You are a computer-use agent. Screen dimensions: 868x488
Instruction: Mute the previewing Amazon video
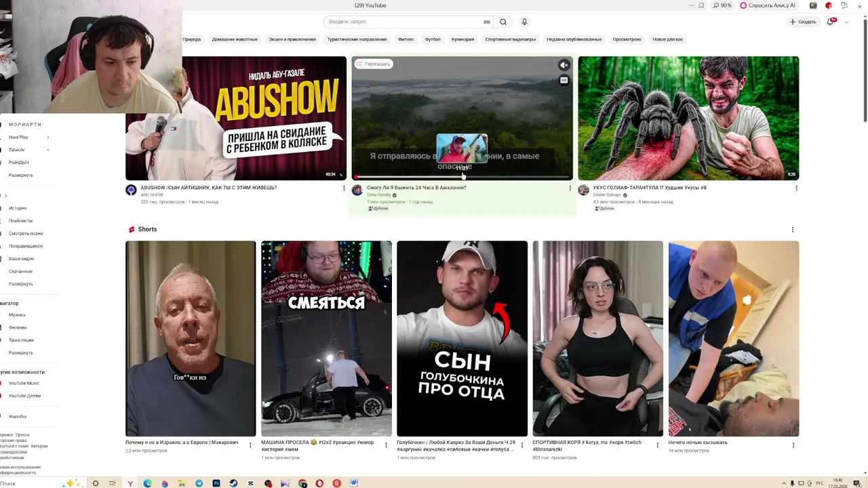click(564, 65)
